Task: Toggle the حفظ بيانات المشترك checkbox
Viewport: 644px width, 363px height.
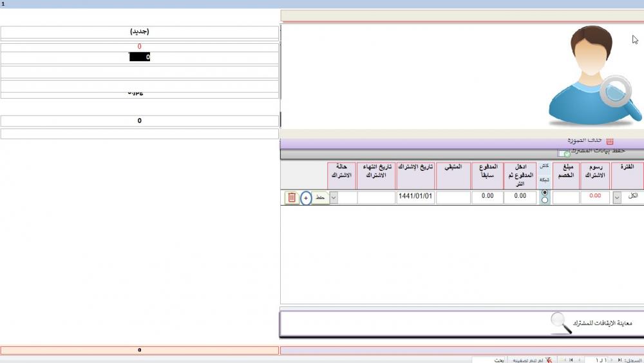Action: pos(563,153)
